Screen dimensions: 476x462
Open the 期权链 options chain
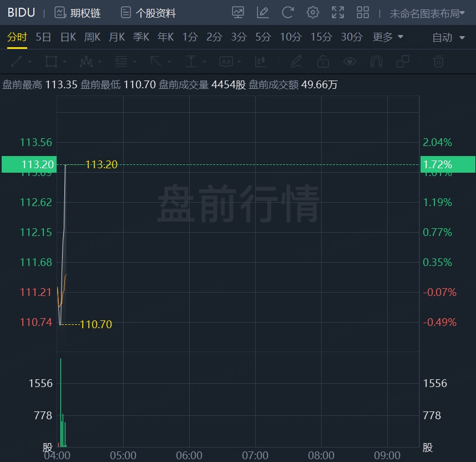point(78,13)
